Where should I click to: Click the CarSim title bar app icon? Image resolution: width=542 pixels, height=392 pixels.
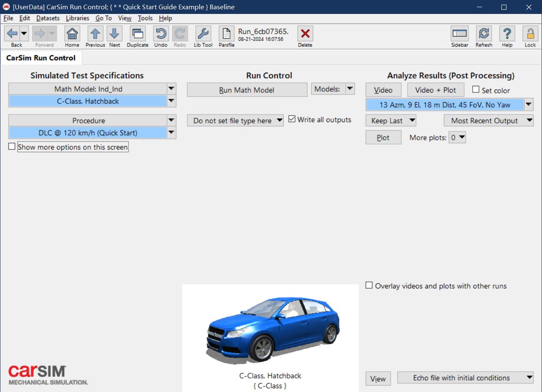click(6, 7)
